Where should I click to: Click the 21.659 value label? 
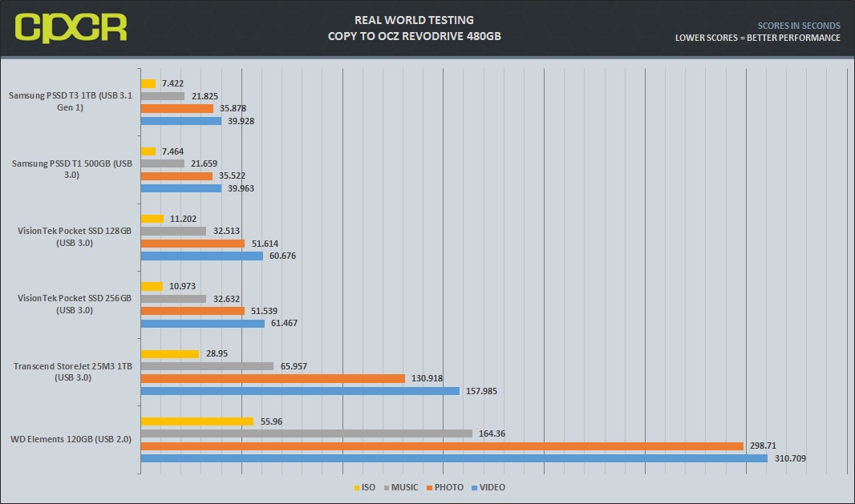coord(204,163)
